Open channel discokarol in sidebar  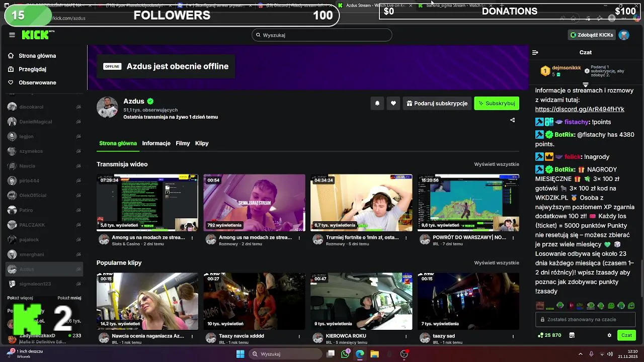(x=44, y=107)
